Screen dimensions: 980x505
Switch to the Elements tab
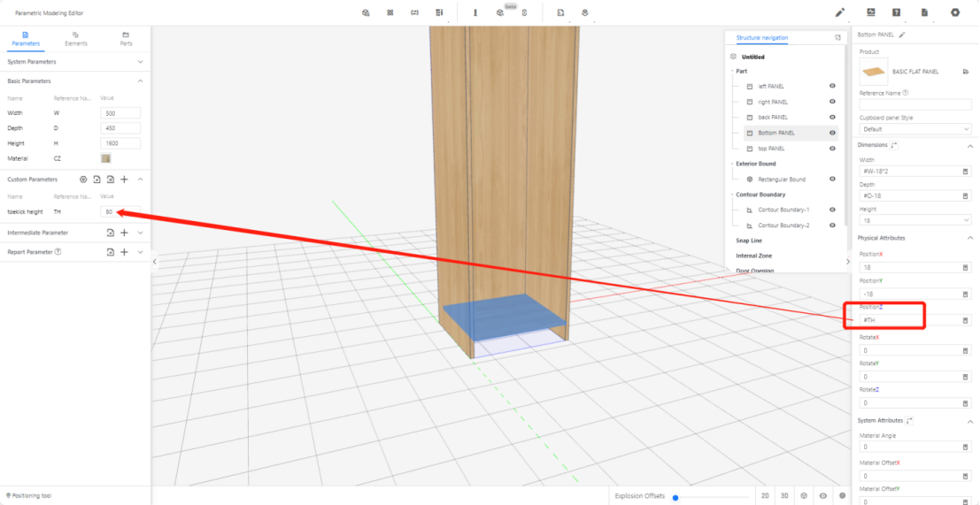(76, 38)
